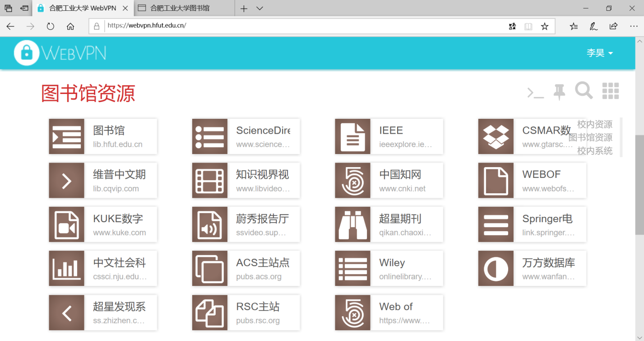Open the KUKE数字 video file icon
Image resolution: width=644 pixels, height=341 pixels.
pos(67,224)
